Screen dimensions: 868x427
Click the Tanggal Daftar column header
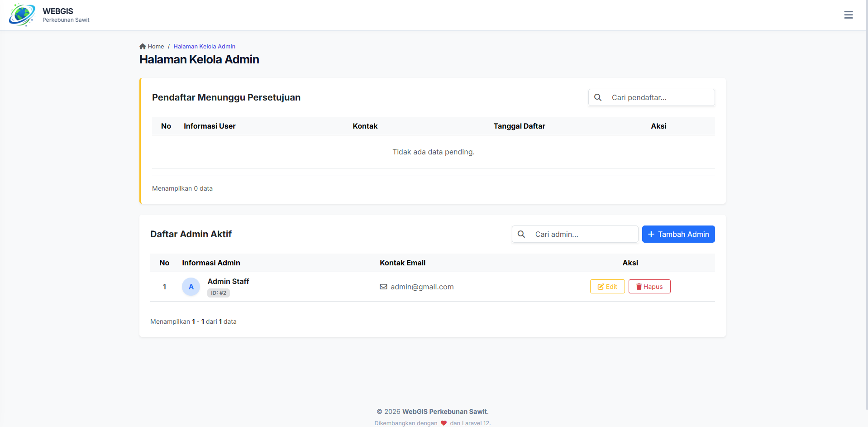click(519, 126)
